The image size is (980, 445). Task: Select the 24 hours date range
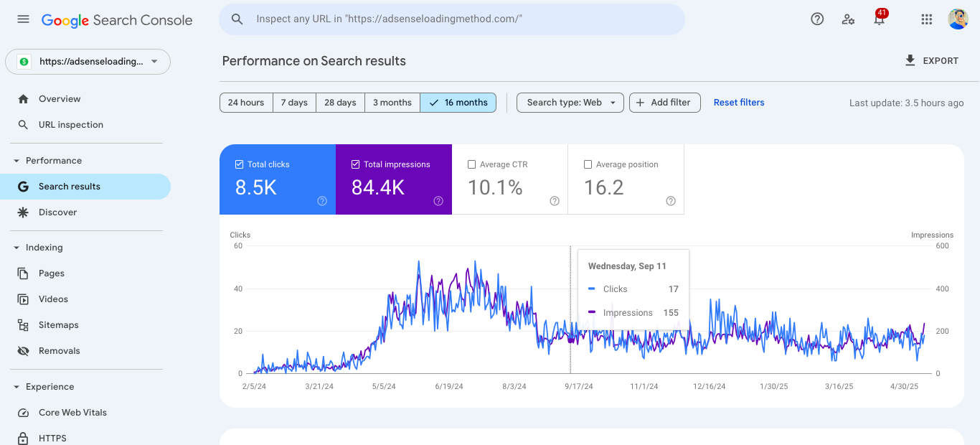[x=246, y=103]
